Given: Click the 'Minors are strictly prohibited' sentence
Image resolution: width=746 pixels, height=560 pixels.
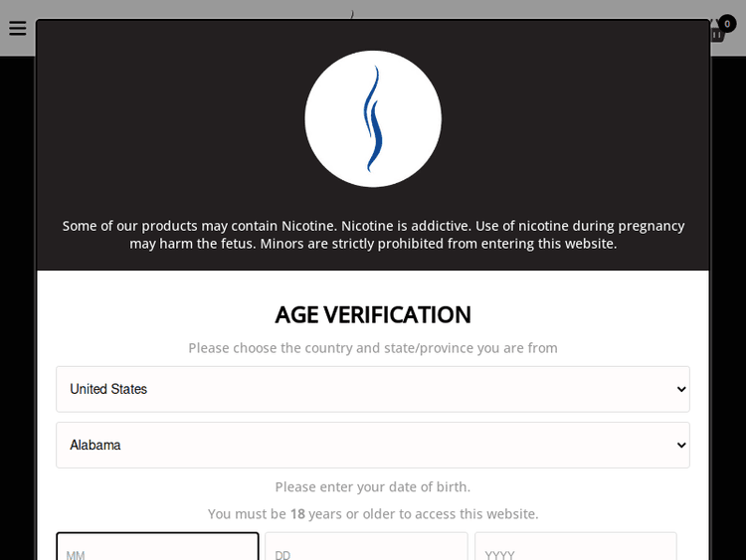Looking at the screenshot, I should (x=439, y=244).
